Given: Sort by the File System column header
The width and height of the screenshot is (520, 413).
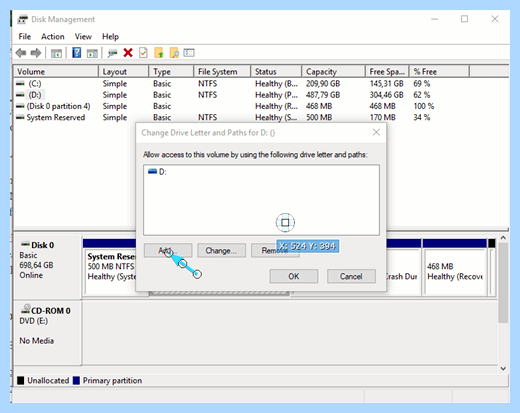Looking at the screenshot, I should (x=222, y=71).
